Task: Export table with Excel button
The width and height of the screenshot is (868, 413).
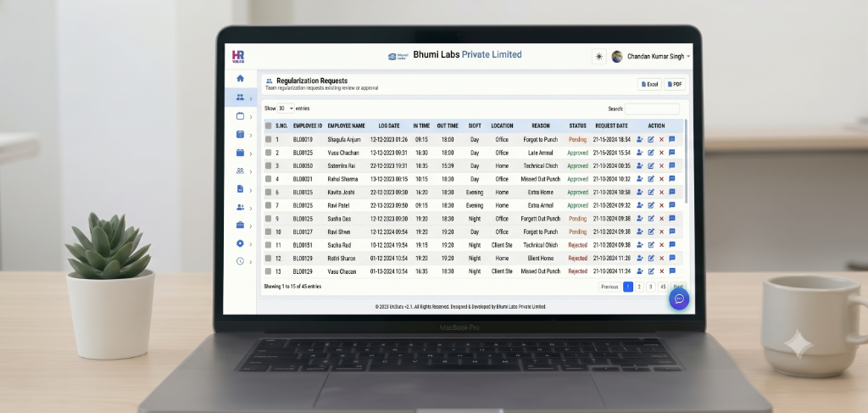Action: click(x=649, y=84)
